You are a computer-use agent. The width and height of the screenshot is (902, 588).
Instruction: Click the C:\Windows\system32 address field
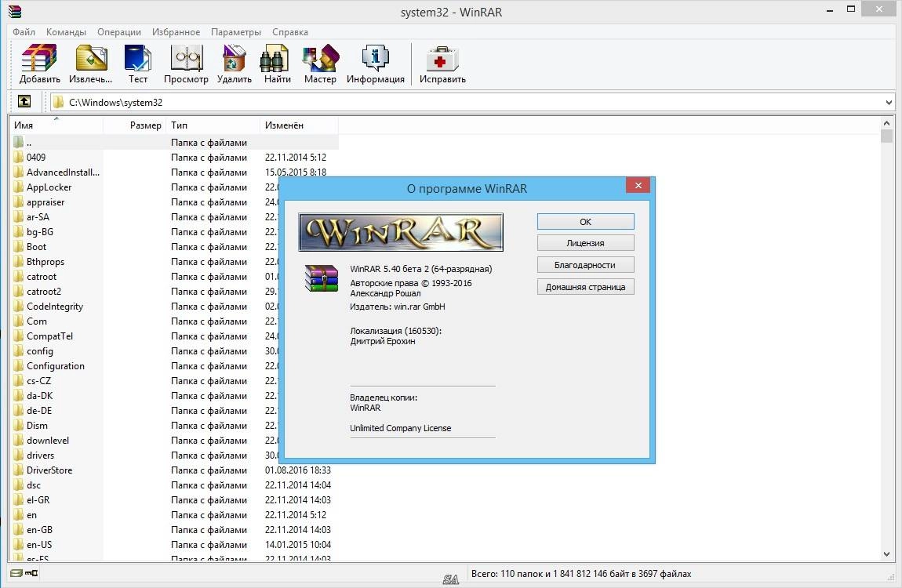point(471,102)
